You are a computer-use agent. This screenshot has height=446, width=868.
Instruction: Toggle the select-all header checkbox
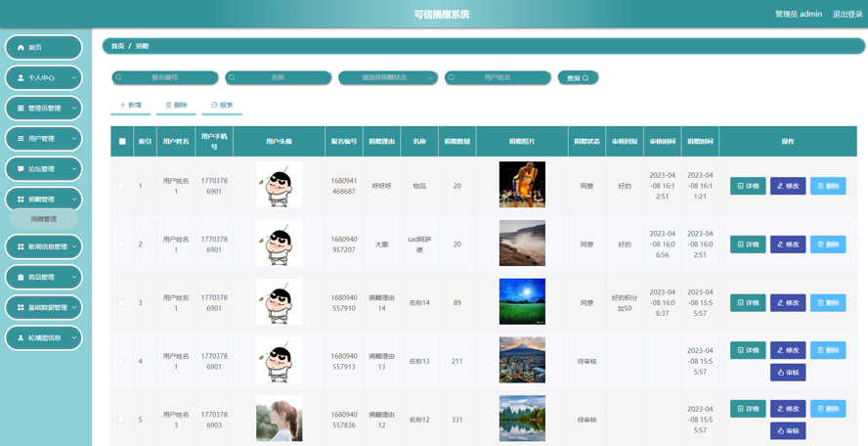[x=122, y=141]
